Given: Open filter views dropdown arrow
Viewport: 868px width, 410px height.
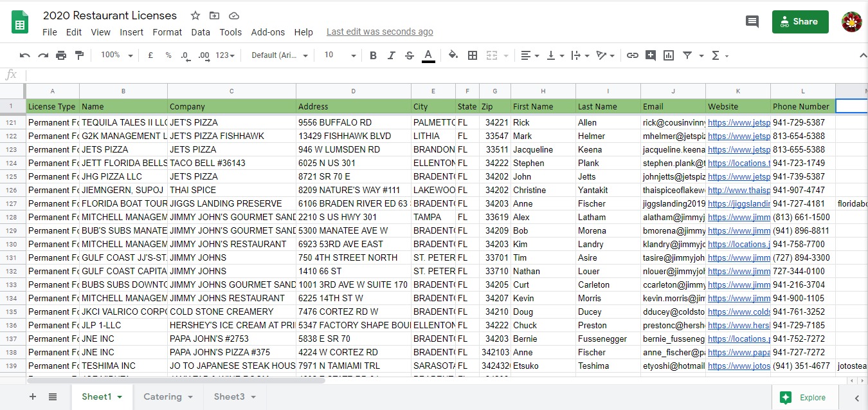Looking at the screenshot, I should point(701,56).
